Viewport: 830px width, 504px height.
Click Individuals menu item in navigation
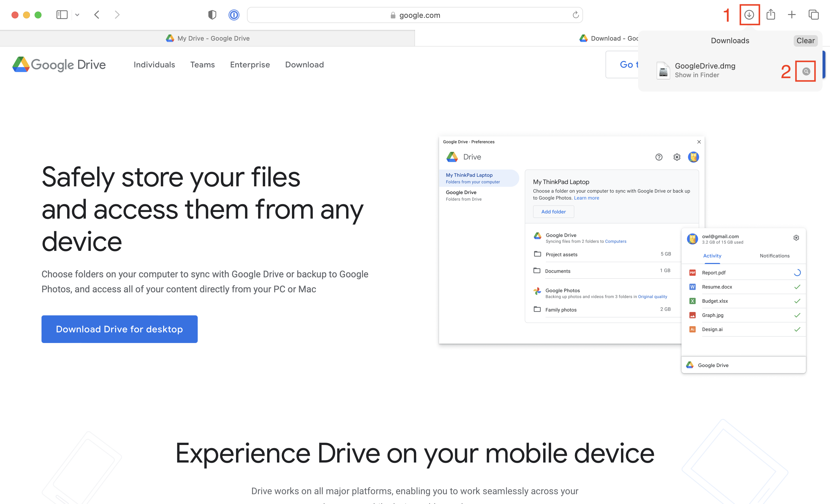(x=154, y=65)
